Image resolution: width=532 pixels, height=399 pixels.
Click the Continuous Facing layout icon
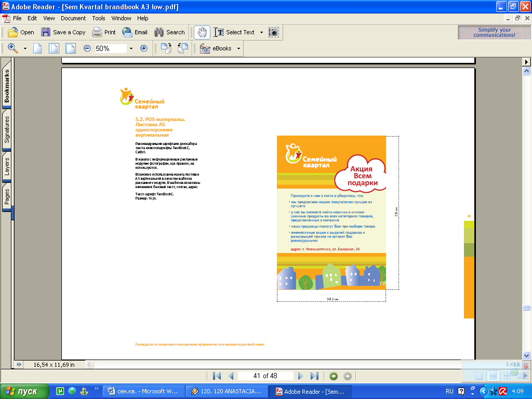tap(507, 376)
